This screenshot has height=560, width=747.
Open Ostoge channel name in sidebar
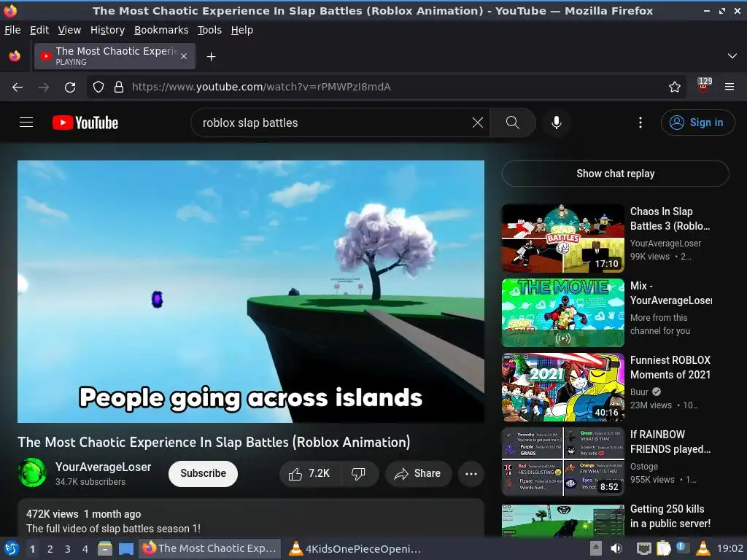644,467
